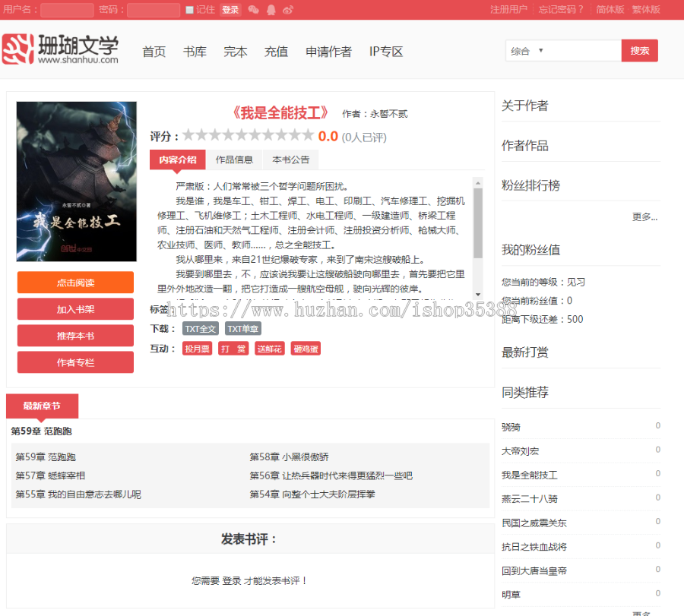Download via the TXT全文 button
The image size is (684, 616).
200,329
